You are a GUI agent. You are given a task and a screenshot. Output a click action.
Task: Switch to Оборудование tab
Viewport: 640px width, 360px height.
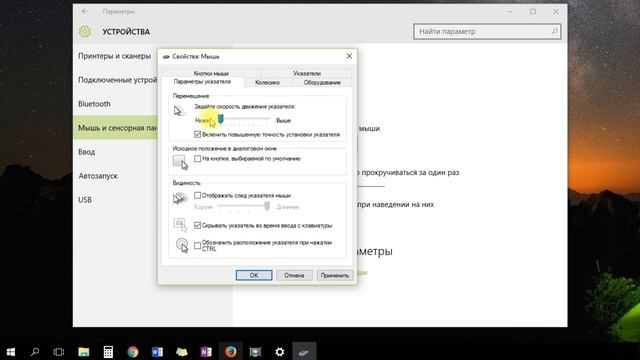click(322, 82)
